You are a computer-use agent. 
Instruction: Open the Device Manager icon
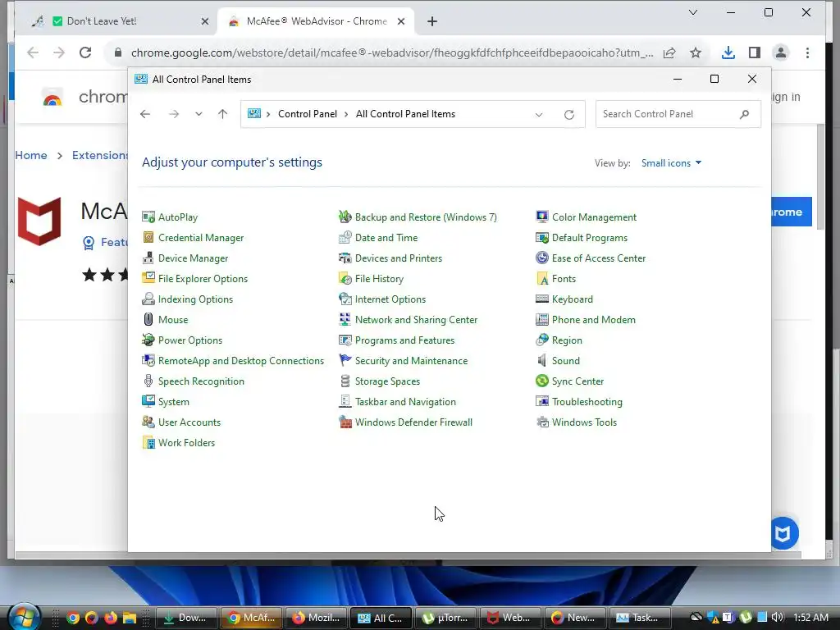(148, 258)
